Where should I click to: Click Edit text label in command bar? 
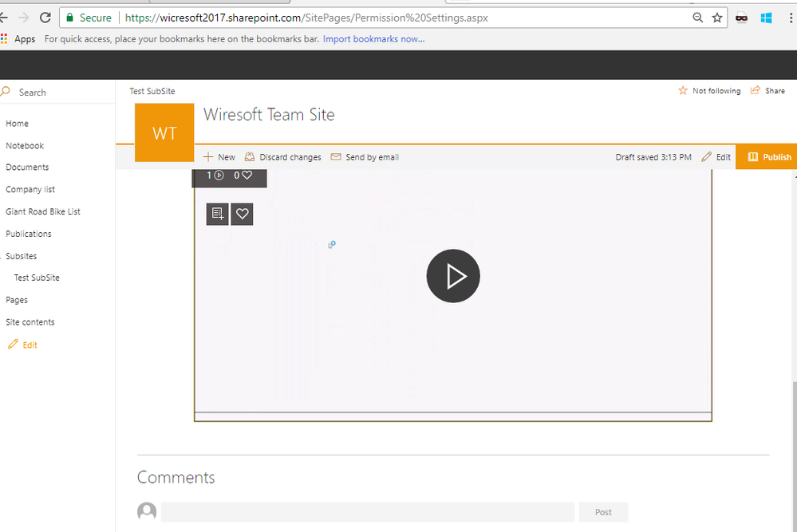click(x=724, y=157)
